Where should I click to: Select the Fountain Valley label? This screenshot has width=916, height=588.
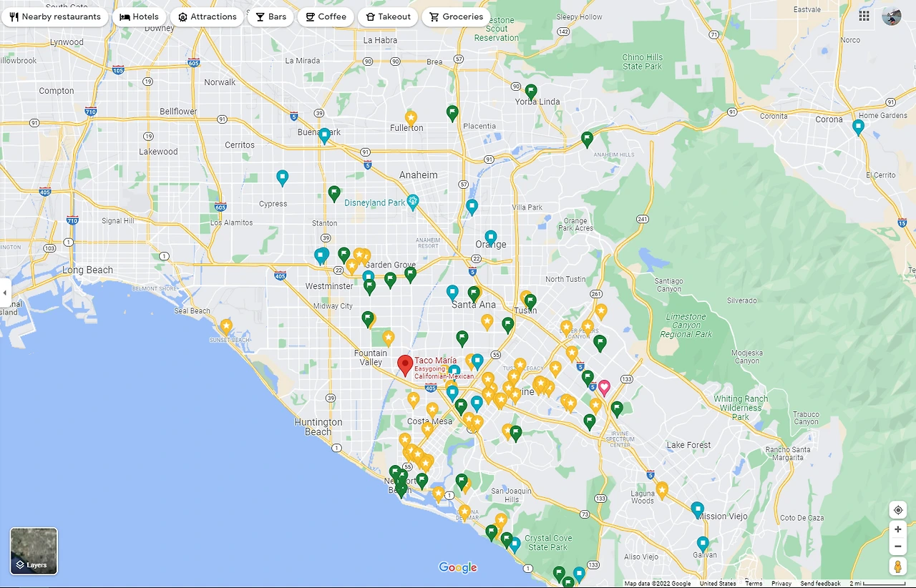pyautogui.click(x=371, y=358)
